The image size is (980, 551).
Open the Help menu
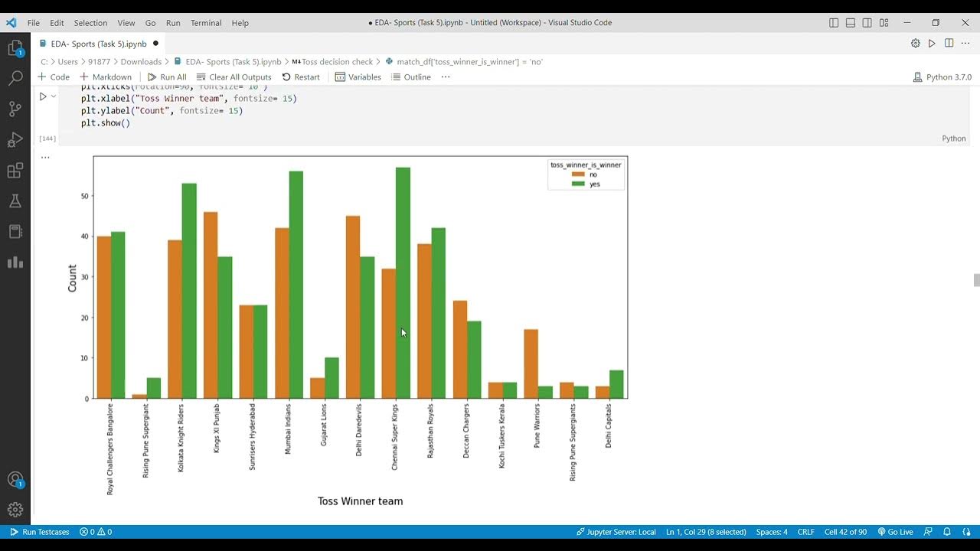(240, 23)
